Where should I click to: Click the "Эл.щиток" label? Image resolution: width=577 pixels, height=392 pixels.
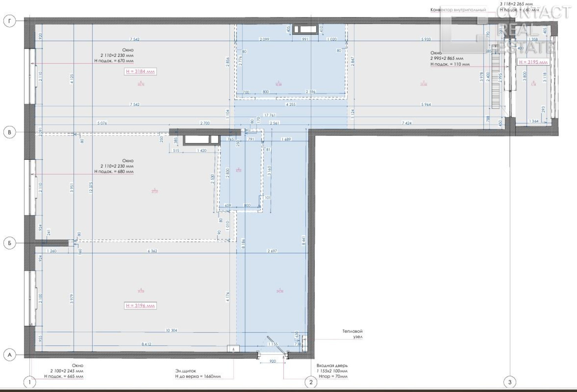[x=186, y=371]
